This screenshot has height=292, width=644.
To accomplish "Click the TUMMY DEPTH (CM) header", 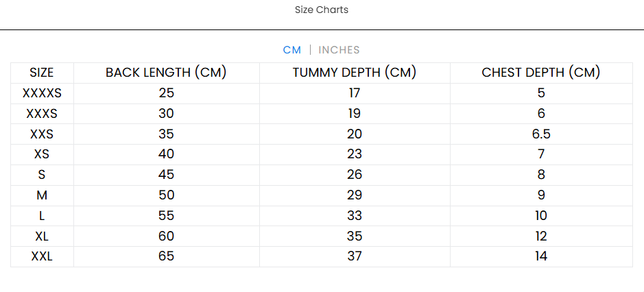I will click(355, 73).
